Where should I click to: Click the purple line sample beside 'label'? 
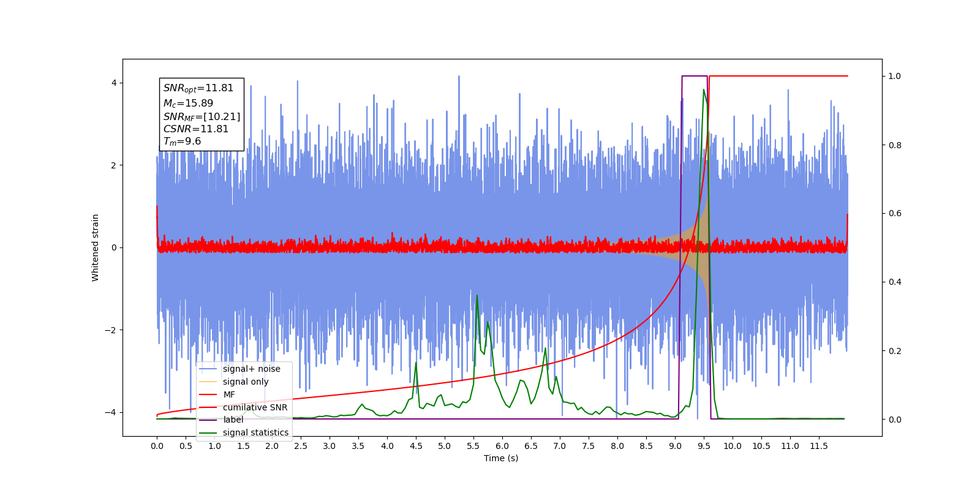coord(208,420)
